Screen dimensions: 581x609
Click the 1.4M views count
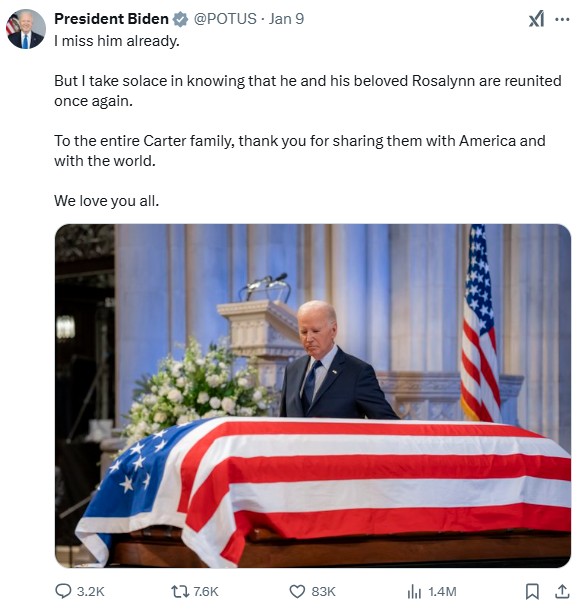442,591
